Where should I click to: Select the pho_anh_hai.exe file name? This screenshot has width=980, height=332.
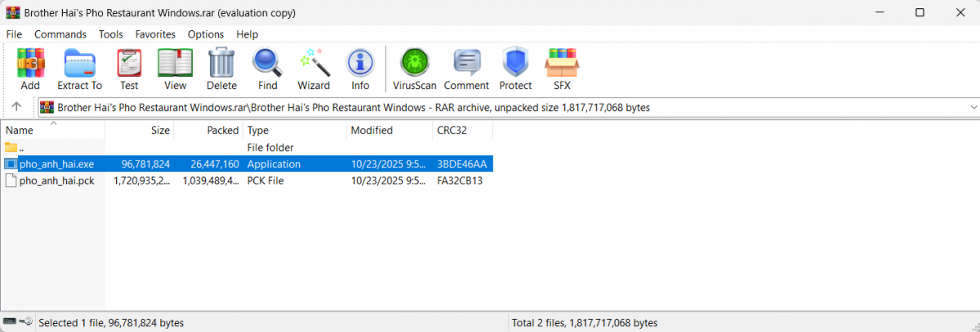coord(57,164)
